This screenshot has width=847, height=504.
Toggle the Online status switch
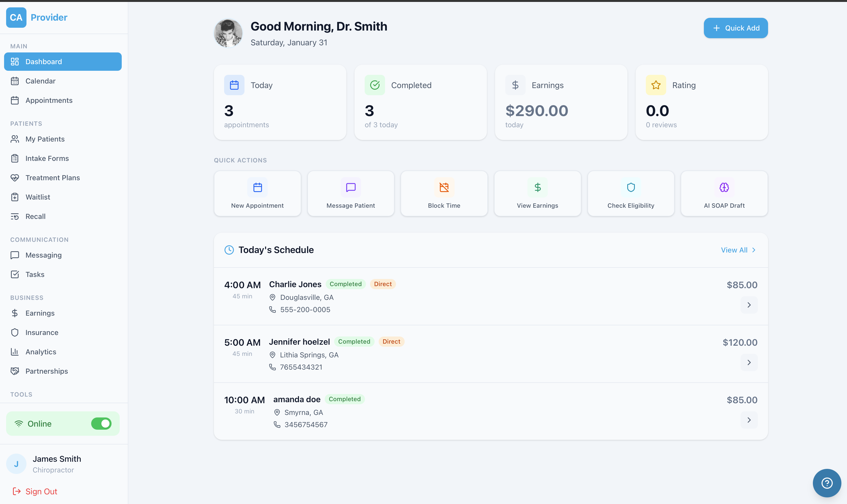click(101, 424)
